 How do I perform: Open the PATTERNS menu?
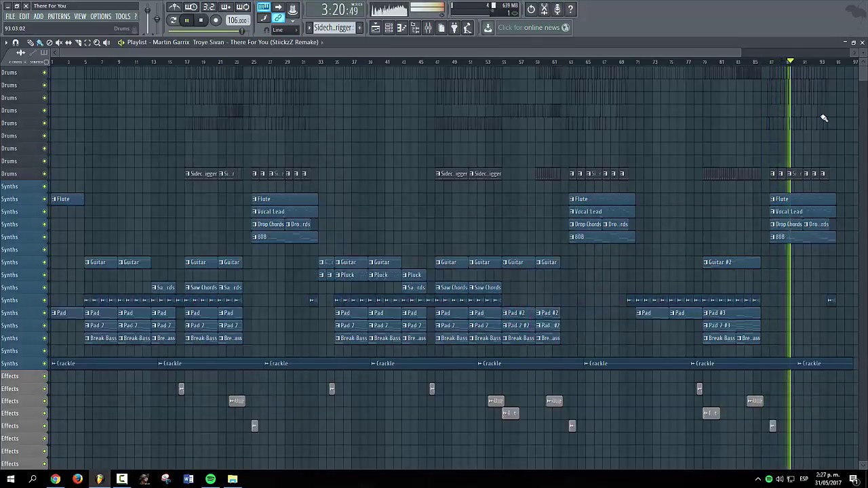coord(59,16)
